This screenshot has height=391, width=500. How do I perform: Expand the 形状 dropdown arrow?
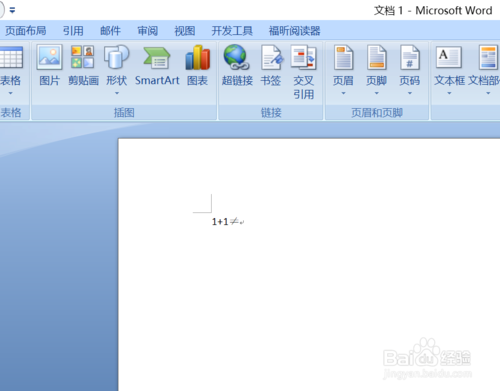(117, 93)
